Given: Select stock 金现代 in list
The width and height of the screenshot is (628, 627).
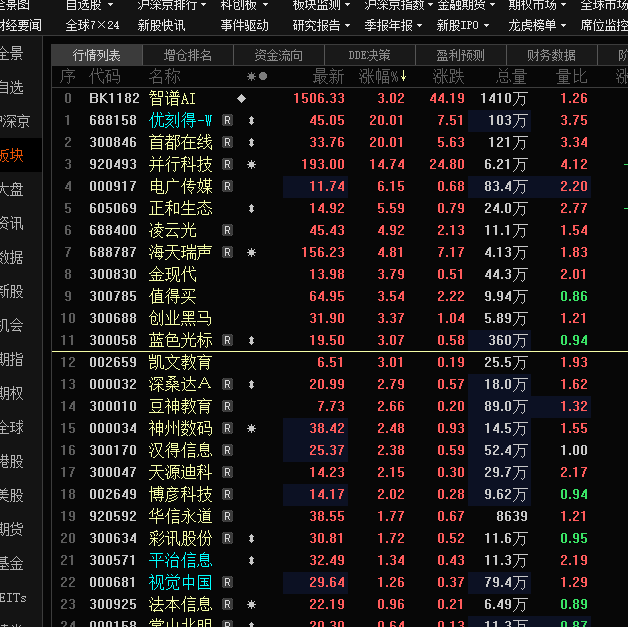Looking at the screenshot, I should (x=173, y=275).
